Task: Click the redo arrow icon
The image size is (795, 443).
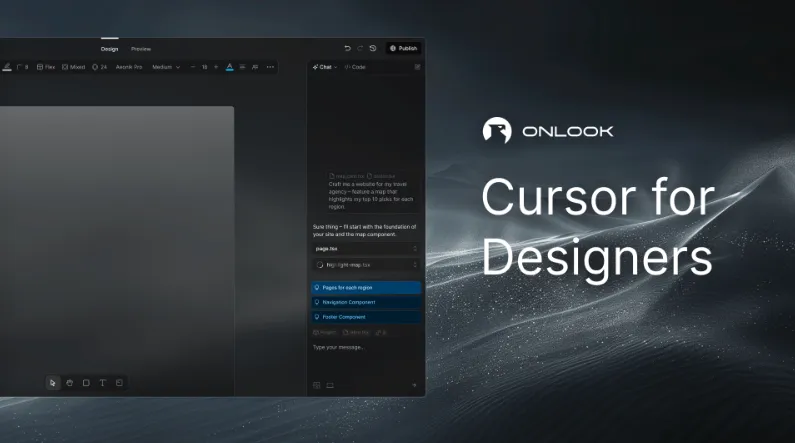Action: point(360,48)
